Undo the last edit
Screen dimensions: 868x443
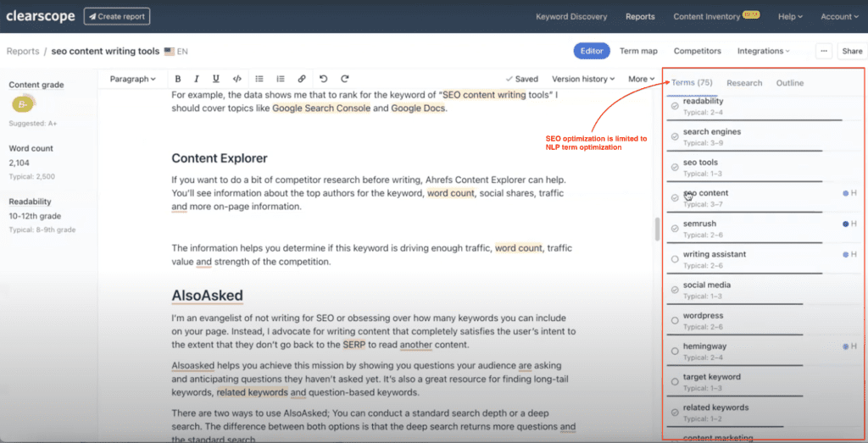(x=324, y=79)
